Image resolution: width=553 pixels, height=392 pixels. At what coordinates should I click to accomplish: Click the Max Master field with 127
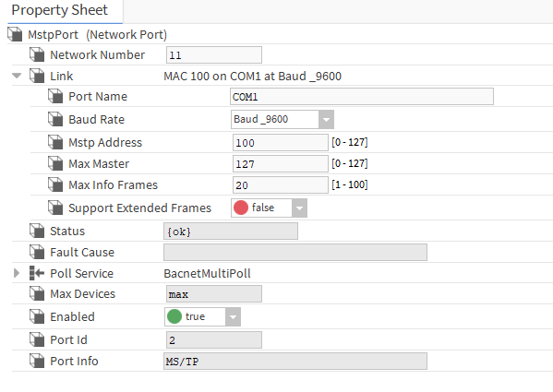tap(281, 164)
